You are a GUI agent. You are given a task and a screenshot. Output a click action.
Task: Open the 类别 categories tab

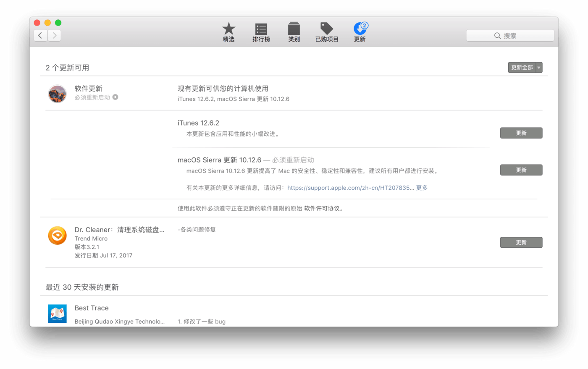pos(294,32)
